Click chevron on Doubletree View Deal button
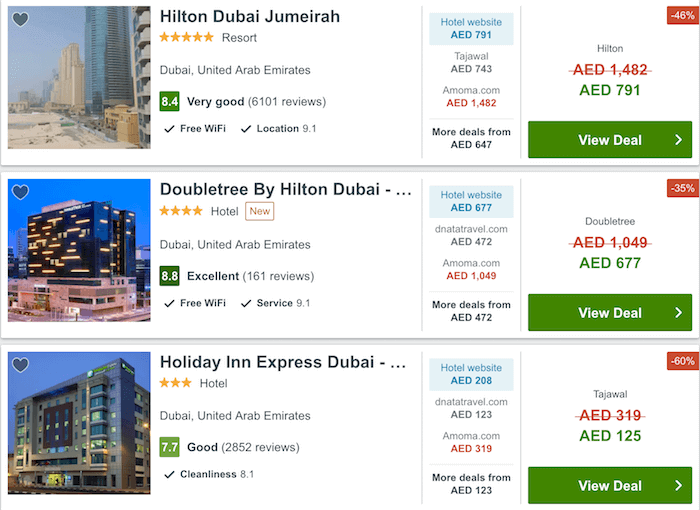 click(x=678, y=313)
